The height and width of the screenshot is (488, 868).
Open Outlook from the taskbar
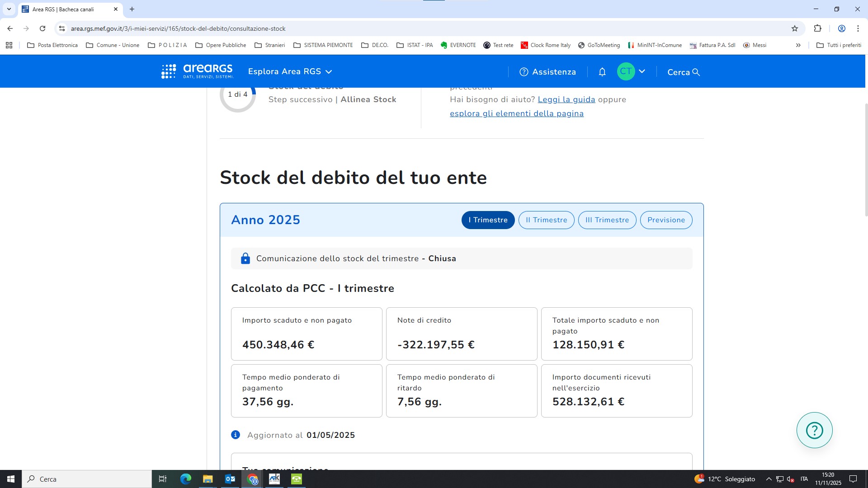pos(230,479)
